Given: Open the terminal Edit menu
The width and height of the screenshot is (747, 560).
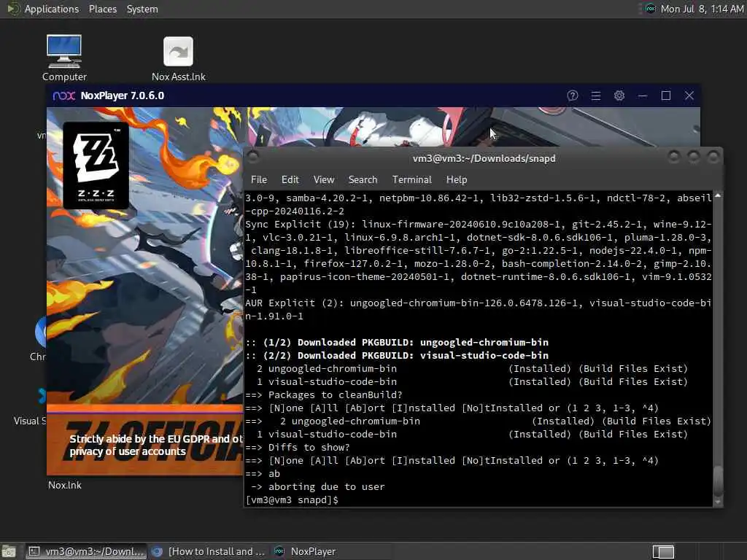Looking at the screenshot, I should 290,179.
